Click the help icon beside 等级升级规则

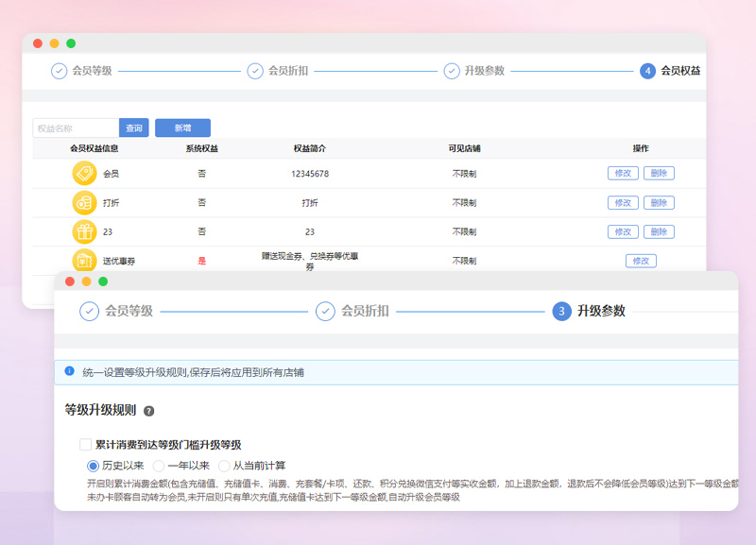(149, 411)
